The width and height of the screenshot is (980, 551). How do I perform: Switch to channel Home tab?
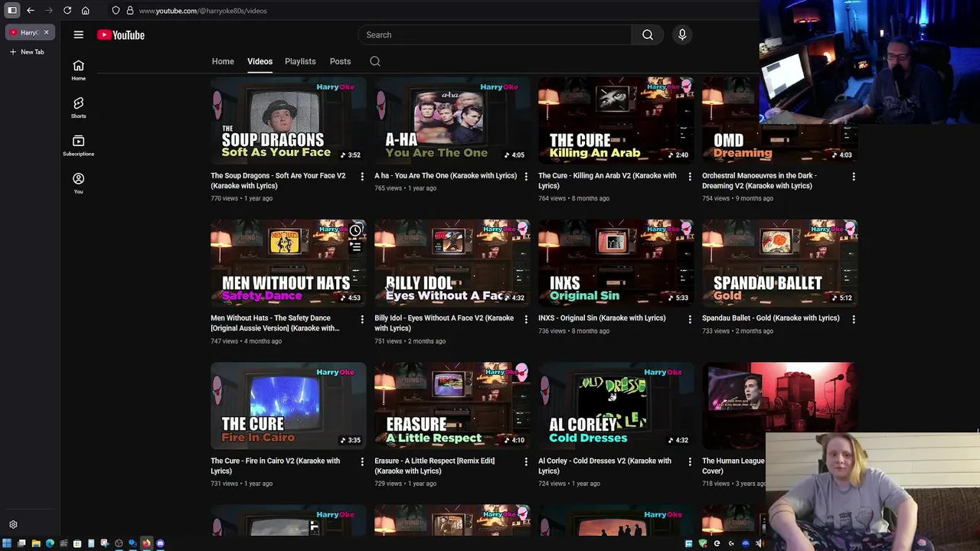223,61
